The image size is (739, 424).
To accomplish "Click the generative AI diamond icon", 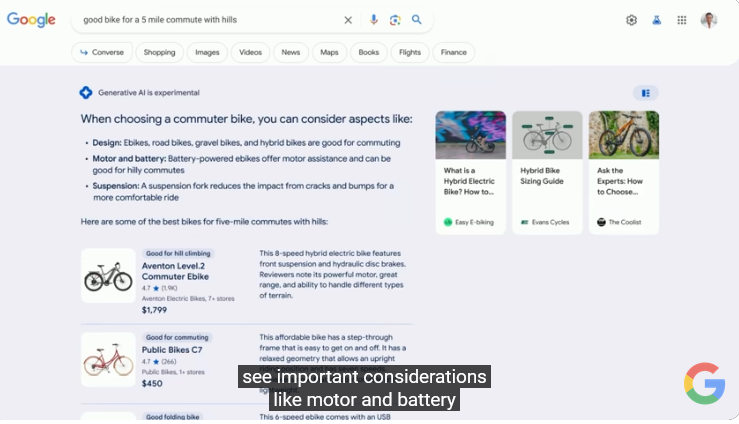I will [86, 92].
